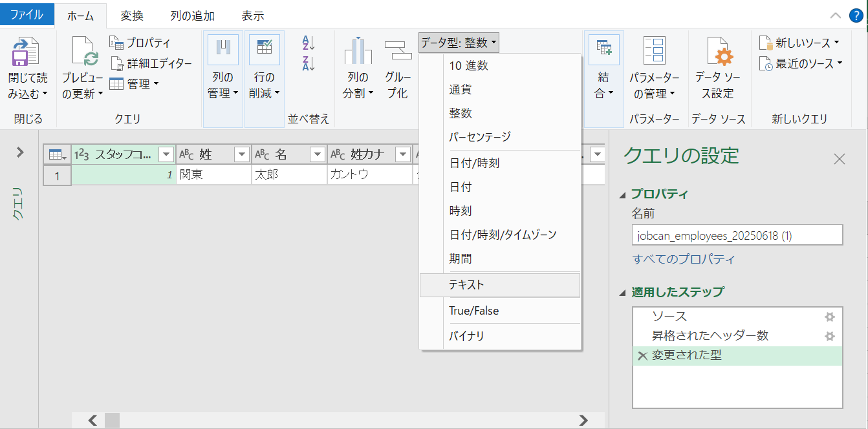Open the 姓 column filter dropdown
This screenshot has width=868, height=429.
click(241, 154)
